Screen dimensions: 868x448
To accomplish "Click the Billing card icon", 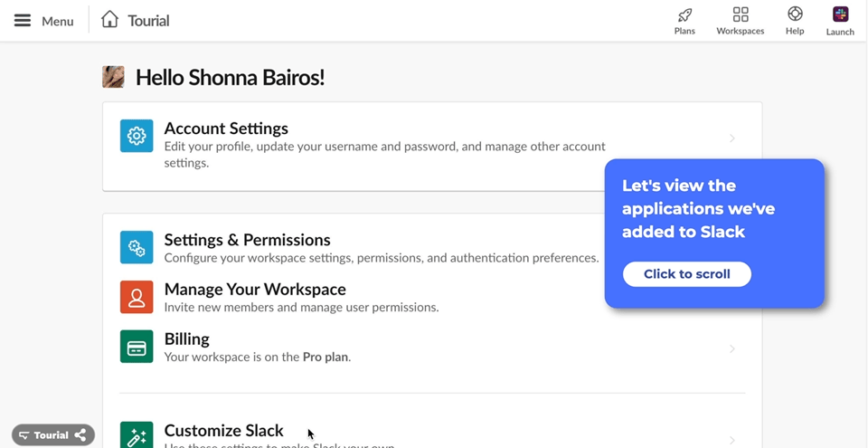I will [137, 347].
